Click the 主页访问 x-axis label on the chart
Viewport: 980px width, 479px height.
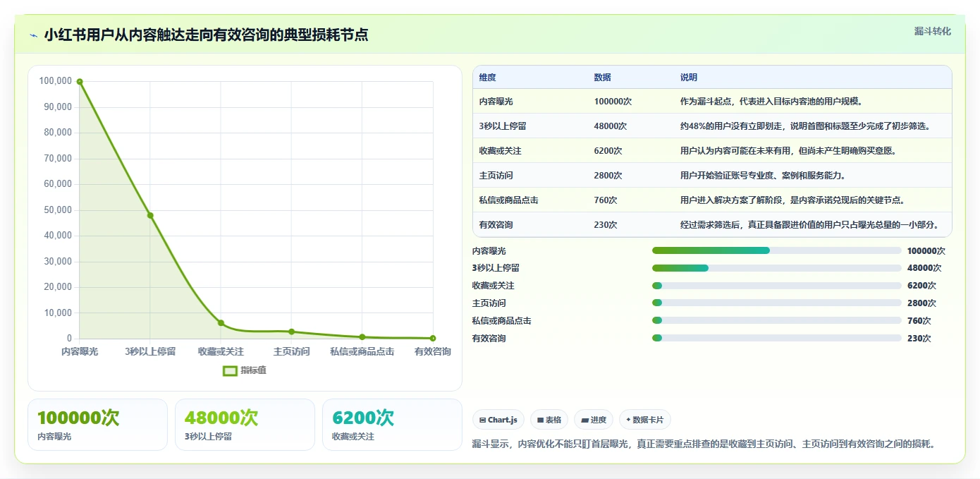(x=291, y=351)
